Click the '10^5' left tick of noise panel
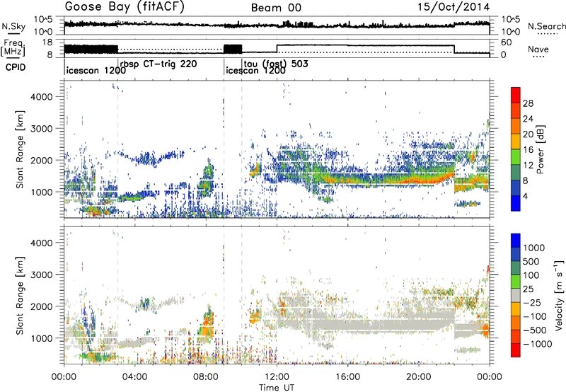Screen dimensions: 566x392 point(43,20)
